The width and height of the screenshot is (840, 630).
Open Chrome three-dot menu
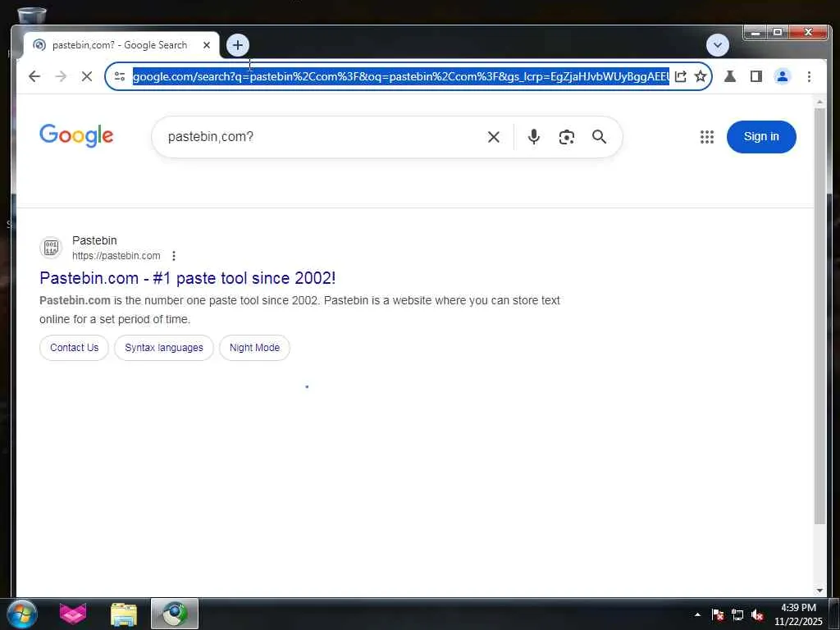(x=809, y=76)
